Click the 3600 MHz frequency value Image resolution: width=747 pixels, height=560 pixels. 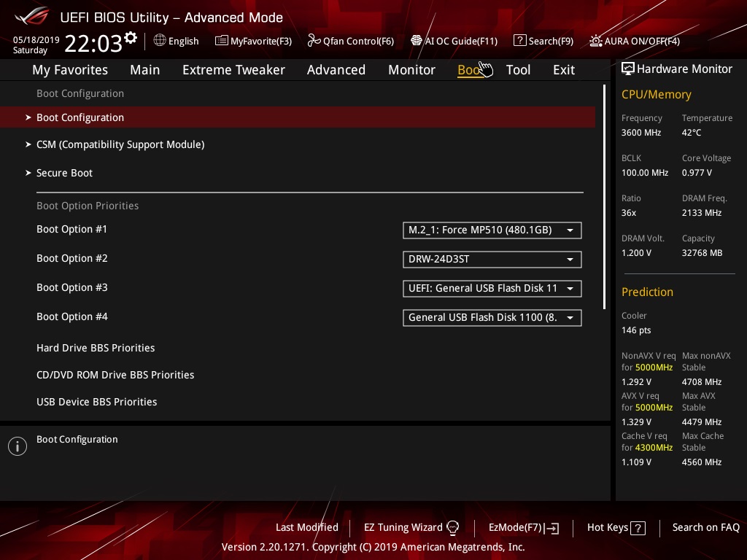[x=641, y=133]
